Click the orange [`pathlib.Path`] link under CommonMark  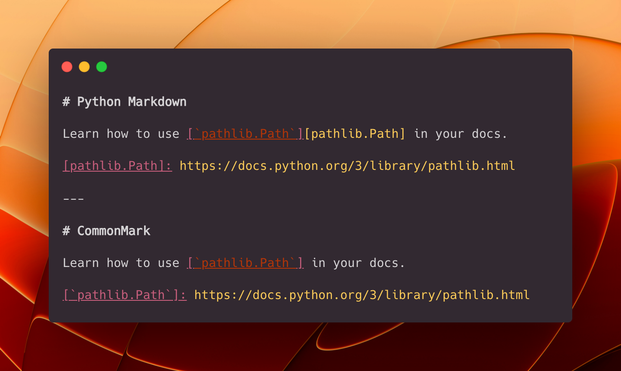245,263
